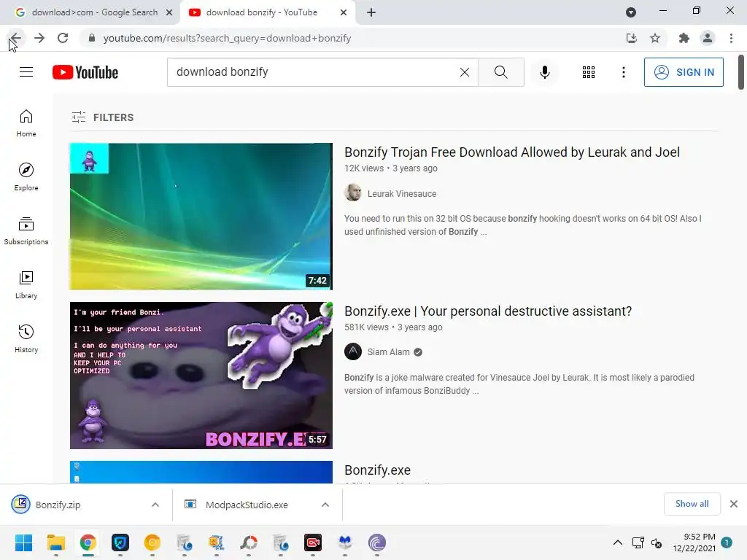Open a new browser tab

[x=371, y=12]
